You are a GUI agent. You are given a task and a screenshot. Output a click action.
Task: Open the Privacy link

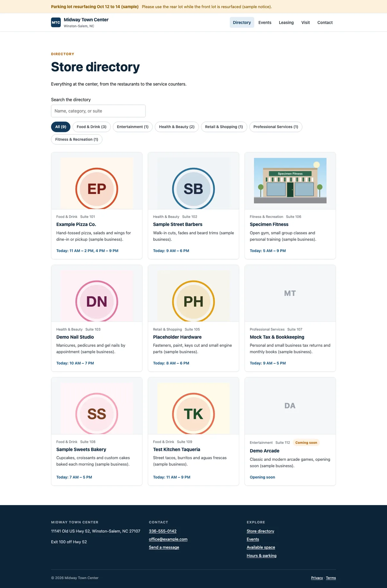(x=317, y=578)
